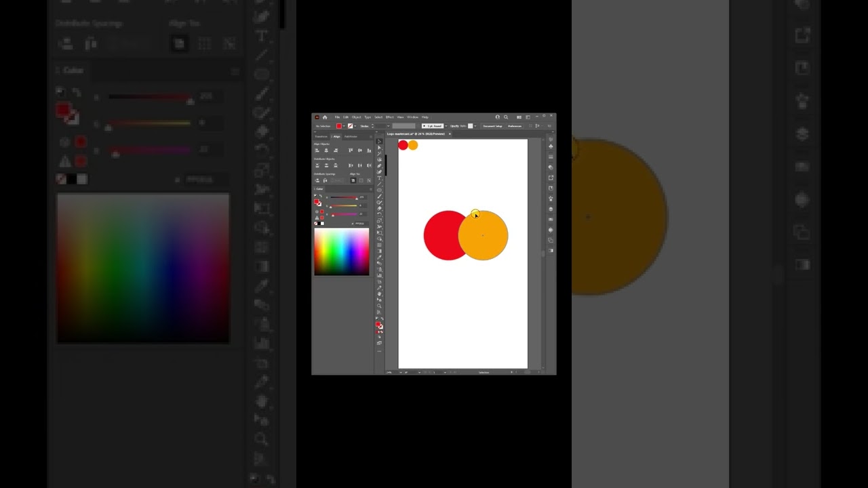Open the Window menu
The width and height of the screenshot is (868, 488).
pos(412,117)
